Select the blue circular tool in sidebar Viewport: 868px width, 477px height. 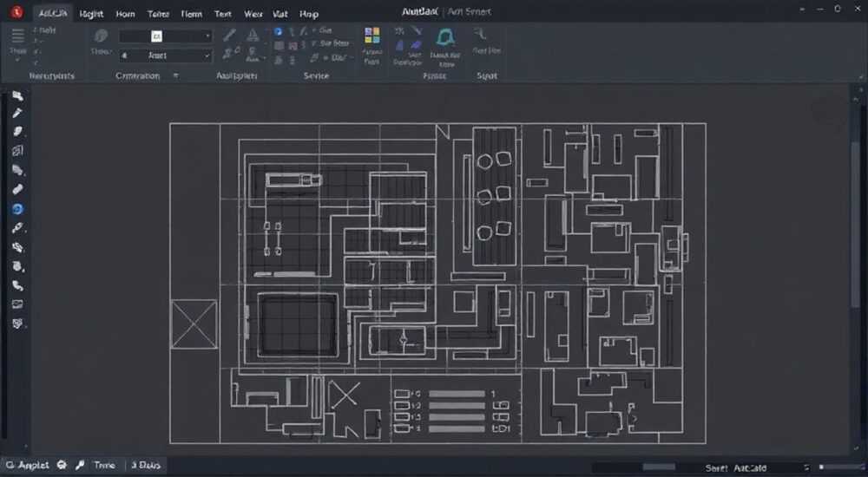pos(17,209)
